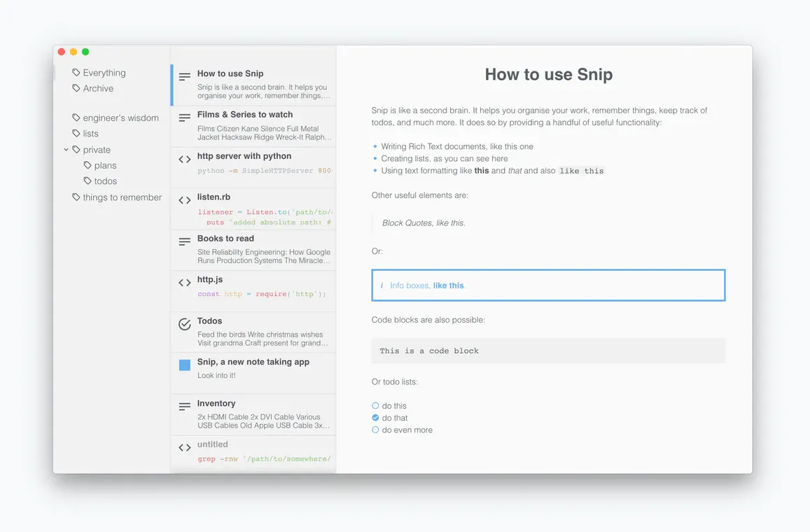Click the checkmark icon on Todos note
The width and height of the screenshot is (810, 532).
pos(184,324)
